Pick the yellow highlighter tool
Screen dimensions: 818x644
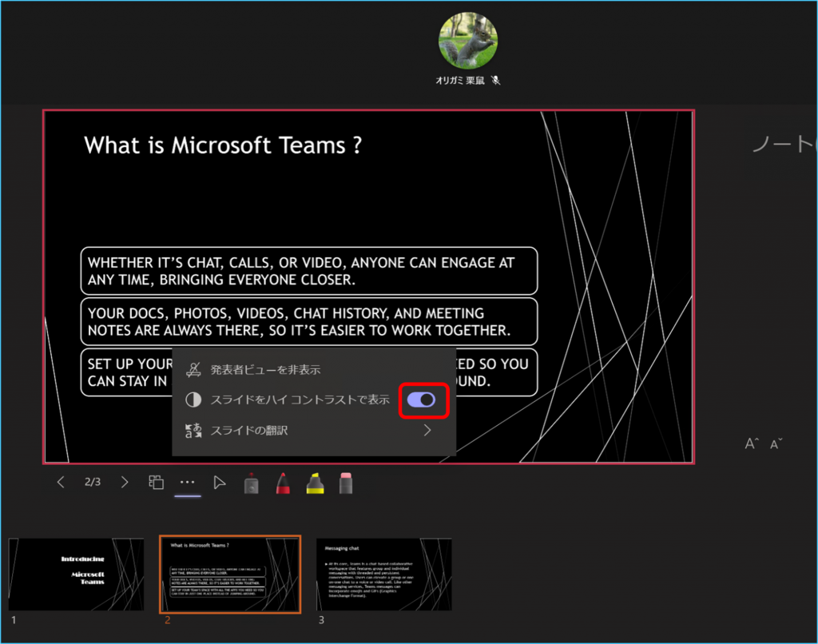click(315, 483)
